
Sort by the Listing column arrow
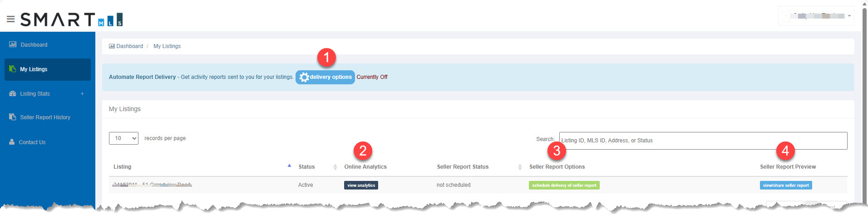click(289, 166)
